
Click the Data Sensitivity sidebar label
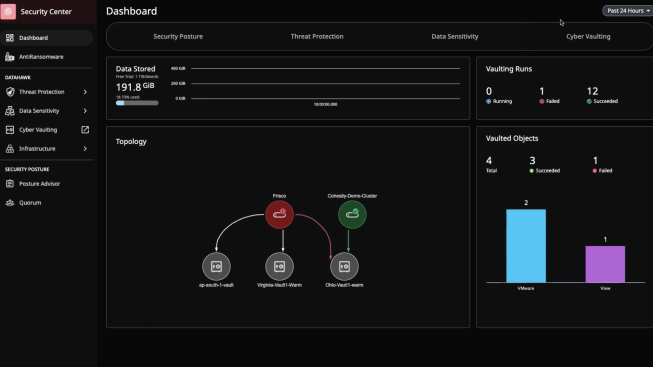point(39,111)
